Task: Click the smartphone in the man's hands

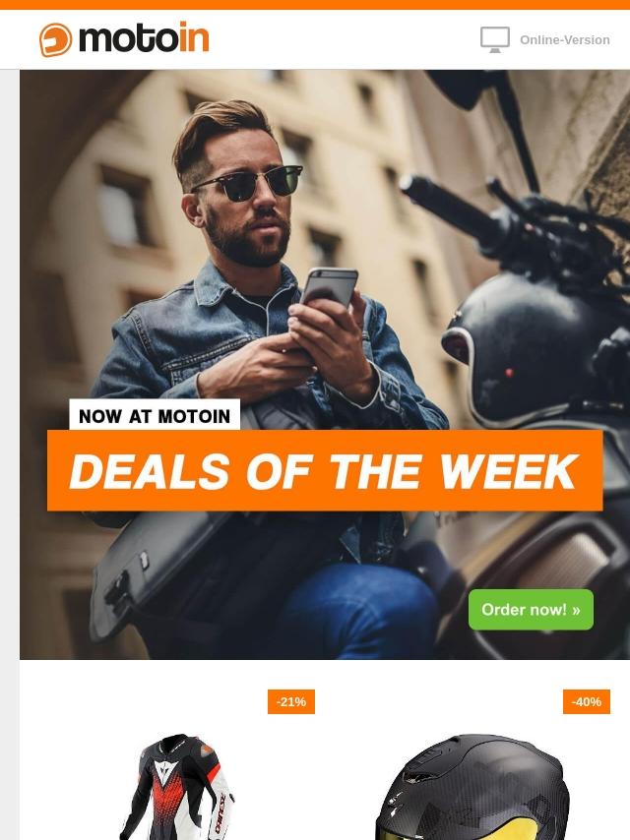Action: [329, 289]
